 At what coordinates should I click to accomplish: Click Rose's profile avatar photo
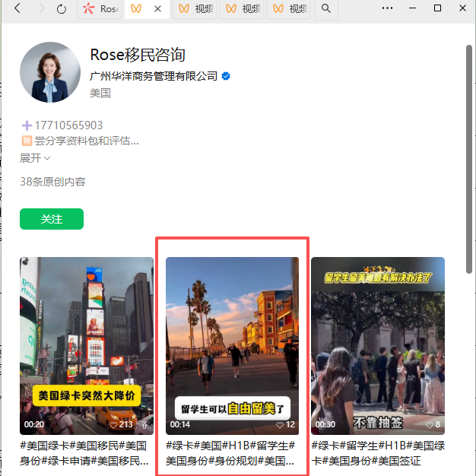(50, 72)
